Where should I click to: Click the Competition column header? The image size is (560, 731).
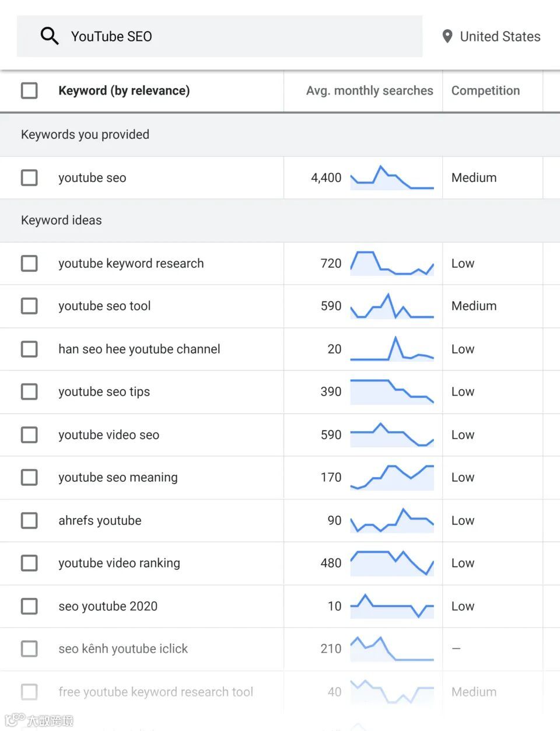coord(485,90)
